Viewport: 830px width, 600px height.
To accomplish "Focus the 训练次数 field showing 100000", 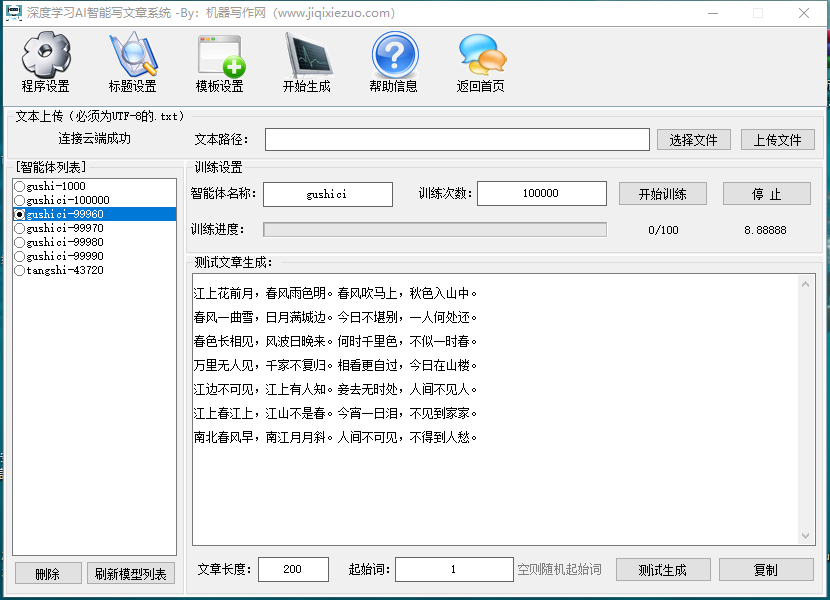I will [x=541, y=194].
